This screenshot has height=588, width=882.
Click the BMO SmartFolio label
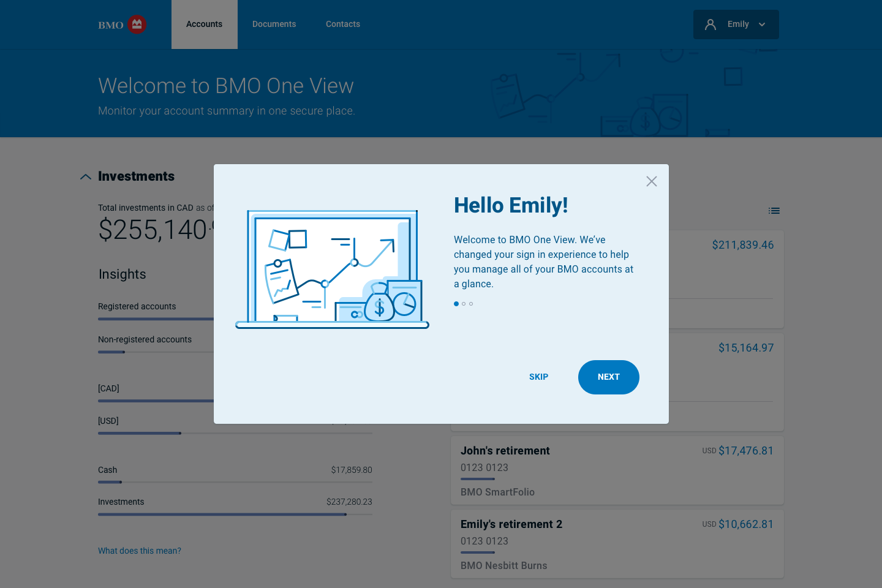(x=497, y=492)
